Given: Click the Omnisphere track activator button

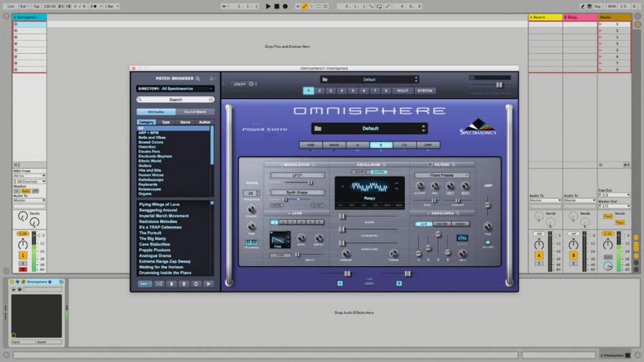Looking at the screenshot, I should coord(23,256).
